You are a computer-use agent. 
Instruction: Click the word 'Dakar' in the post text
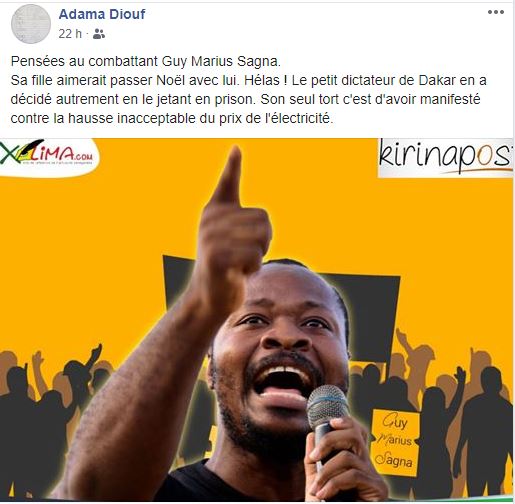tap(437, 80)
